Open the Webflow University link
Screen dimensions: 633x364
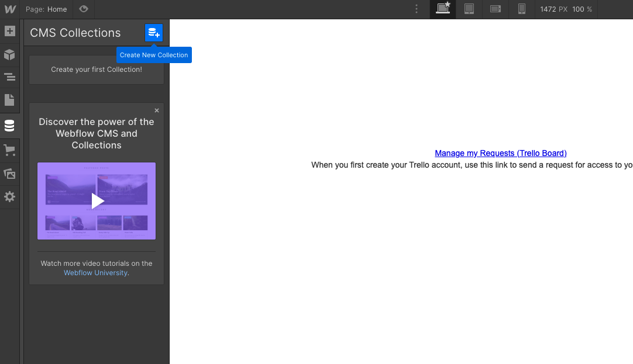(96, 273)
